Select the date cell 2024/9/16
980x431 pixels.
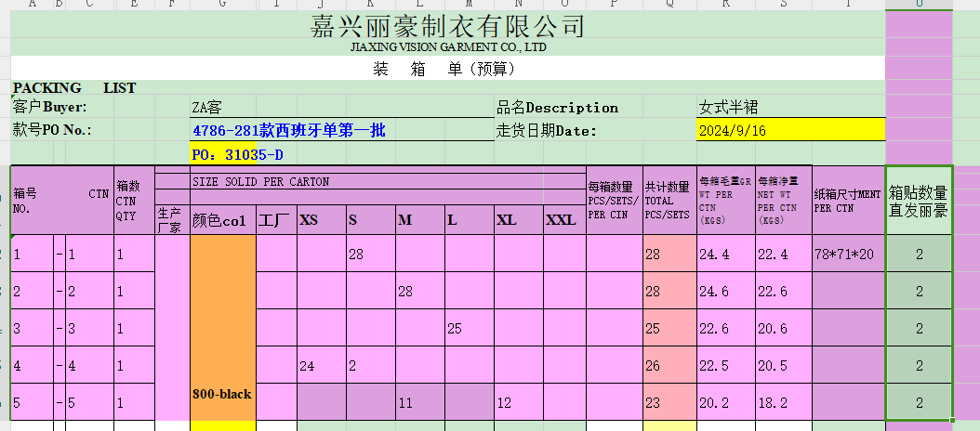732,131
